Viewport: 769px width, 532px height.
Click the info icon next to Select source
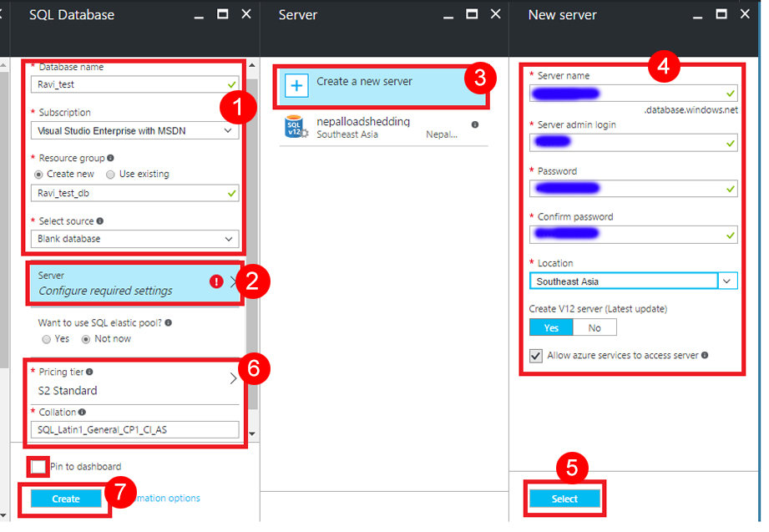100,220
